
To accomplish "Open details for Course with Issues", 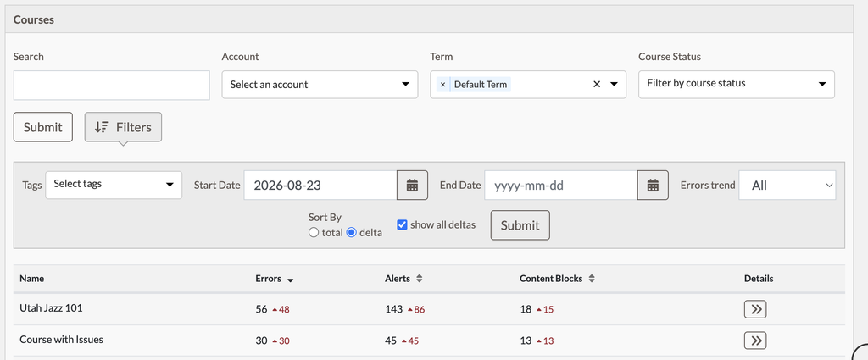I will coord(755,340).
